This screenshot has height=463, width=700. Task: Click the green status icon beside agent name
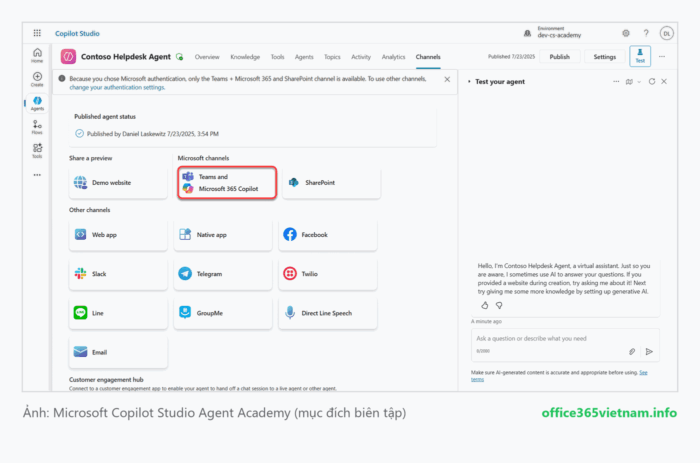[179, 57]
